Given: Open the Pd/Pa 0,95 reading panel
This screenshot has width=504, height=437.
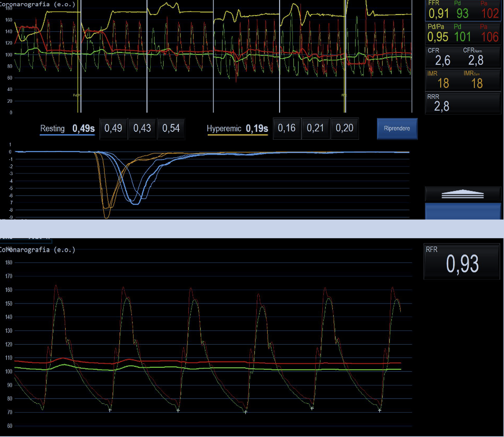Looking at the screenshot, I should tap(463, 34).
